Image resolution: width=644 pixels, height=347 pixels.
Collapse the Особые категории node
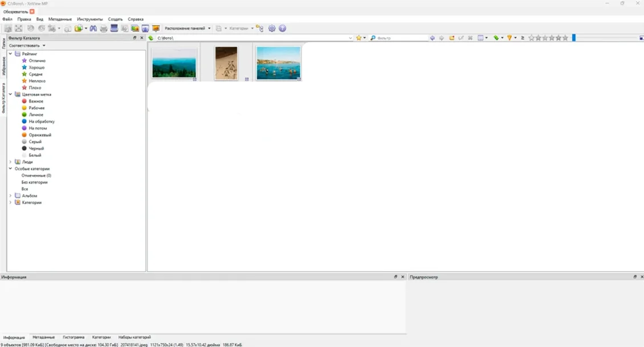click(x=11, y=168)
